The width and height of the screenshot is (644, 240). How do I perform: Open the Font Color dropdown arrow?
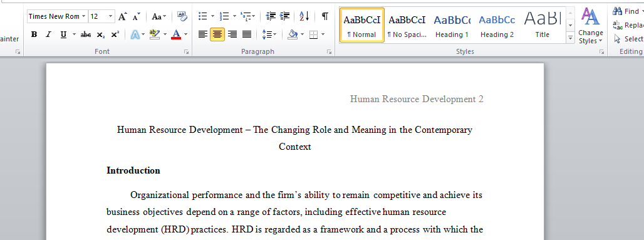pos(185,34)
